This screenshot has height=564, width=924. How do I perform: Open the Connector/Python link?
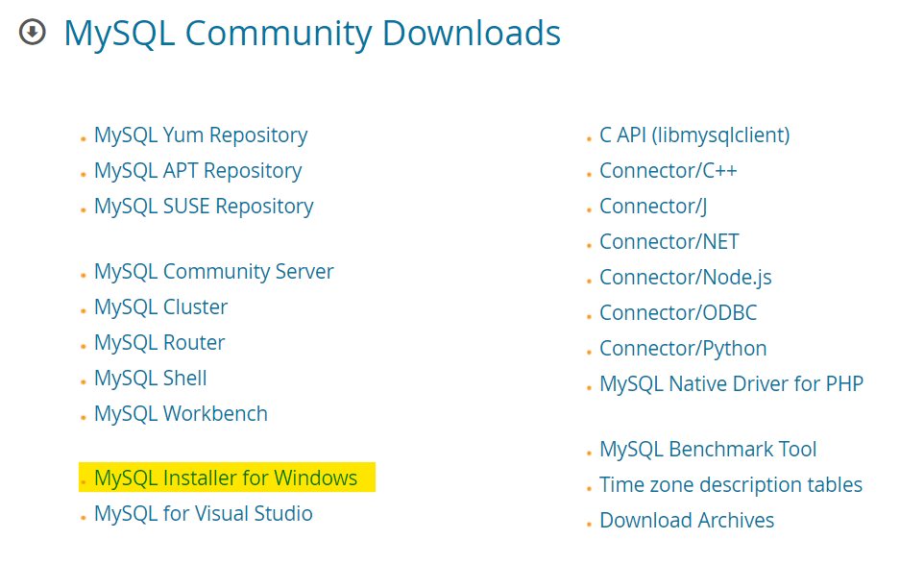point(683,349)
